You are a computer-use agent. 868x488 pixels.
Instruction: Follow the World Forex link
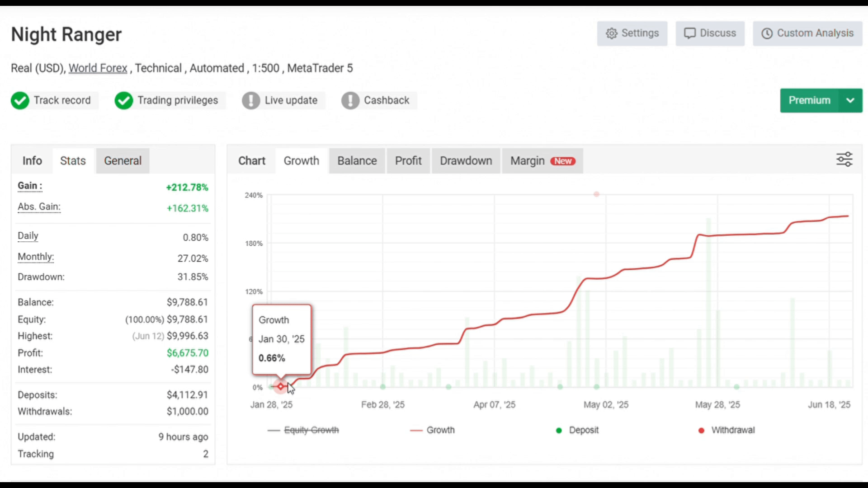[x=98, y=68]
